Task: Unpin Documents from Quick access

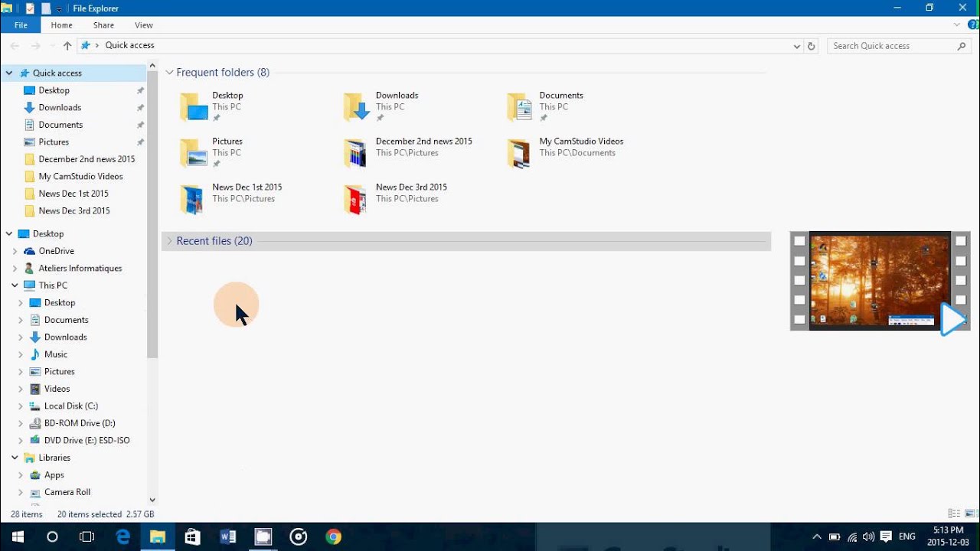Action: [x=140, y=124]
